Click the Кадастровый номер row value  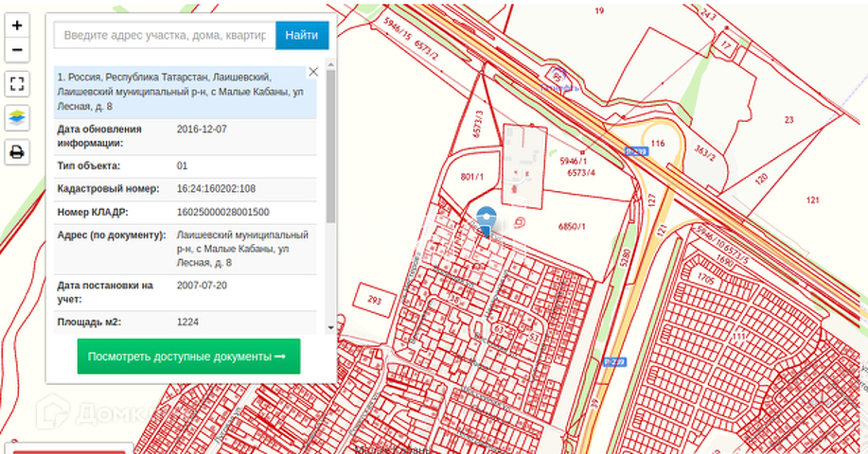tap(216, 188)
